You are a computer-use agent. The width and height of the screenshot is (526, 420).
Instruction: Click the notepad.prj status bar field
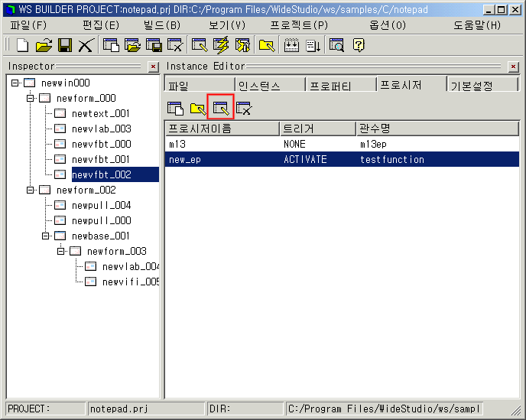tap(146, 409)
